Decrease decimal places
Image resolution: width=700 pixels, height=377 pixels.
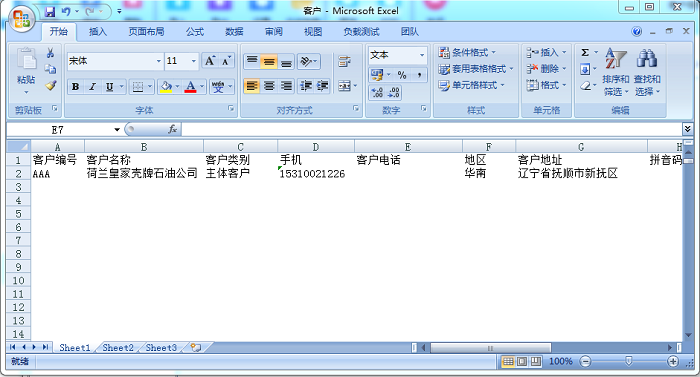coord(394,92)
